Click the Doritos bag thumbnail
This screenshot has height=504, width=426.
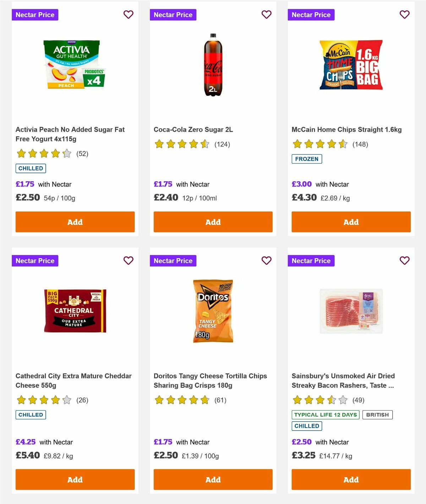pos(212,310)
